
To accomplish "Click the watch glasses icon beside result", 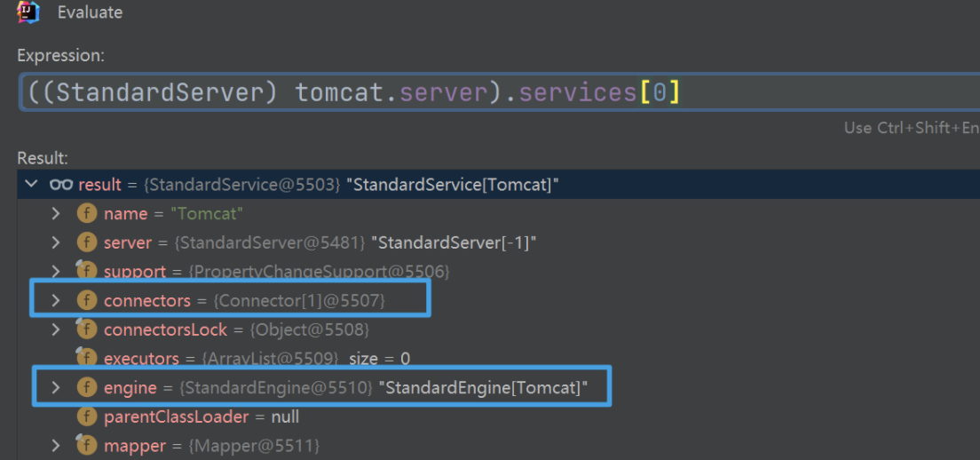I will (61, 185).
